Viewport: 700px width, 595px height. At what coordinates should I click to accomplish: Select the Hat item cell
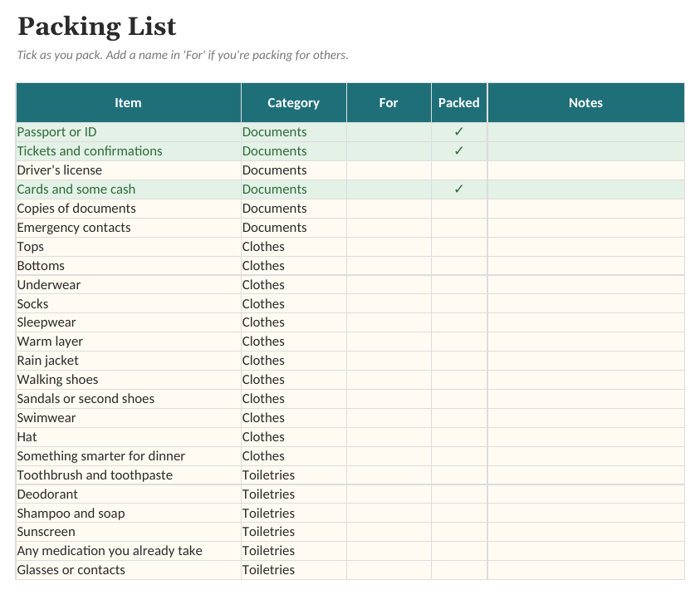point(129,437)
